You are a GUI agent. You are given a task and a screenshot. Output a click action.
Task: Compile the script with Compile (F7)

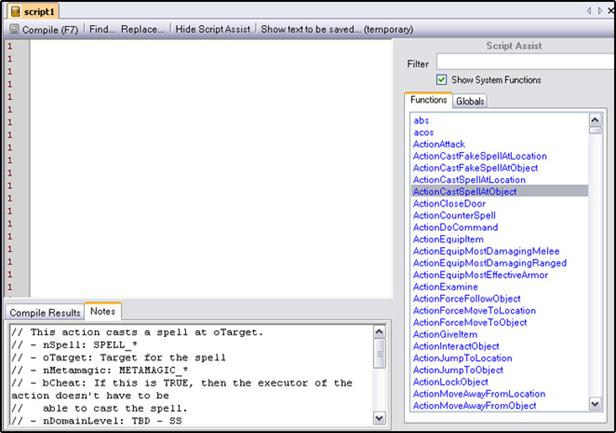coord(44,29)
